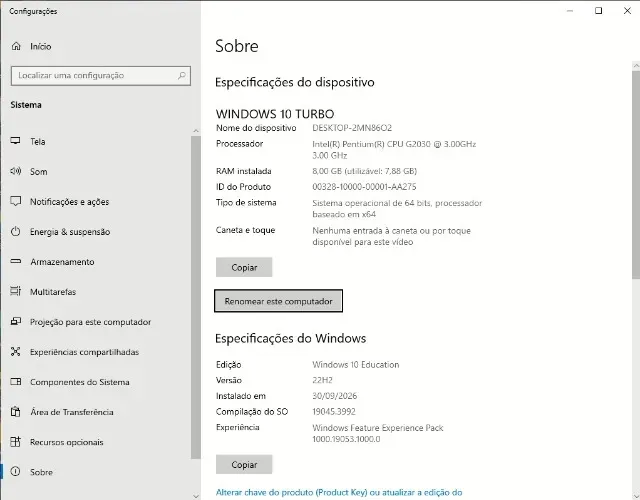640x500 pixels.
Task: Click the Sobre info icon
Action: [x=16, y=472]
